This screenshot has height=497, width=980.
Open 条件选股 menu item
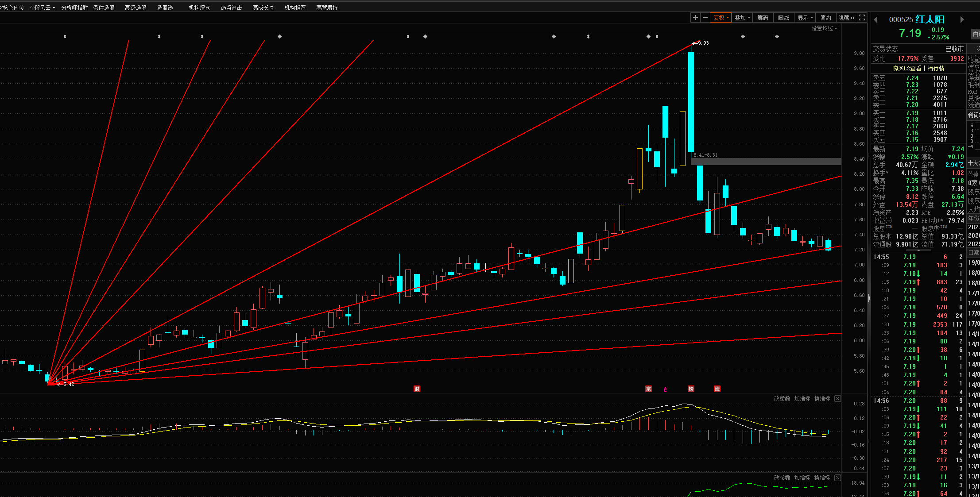coord(104,8)
